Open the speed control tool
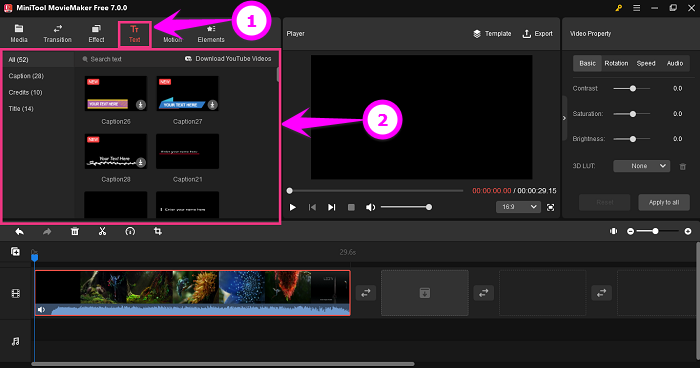This screenshot has width=700, height=368. click(x=130, y=231)
